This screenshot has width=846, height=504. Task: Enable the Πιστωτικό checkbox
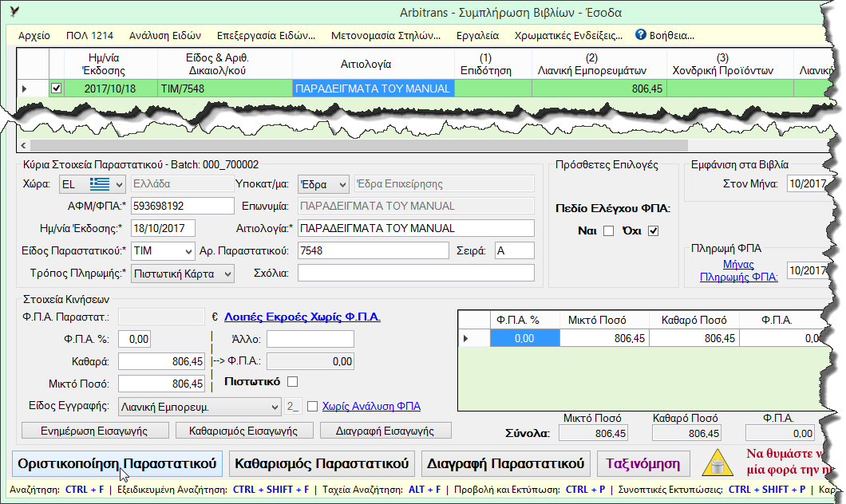pyautogui.click(x=292, y=382)
